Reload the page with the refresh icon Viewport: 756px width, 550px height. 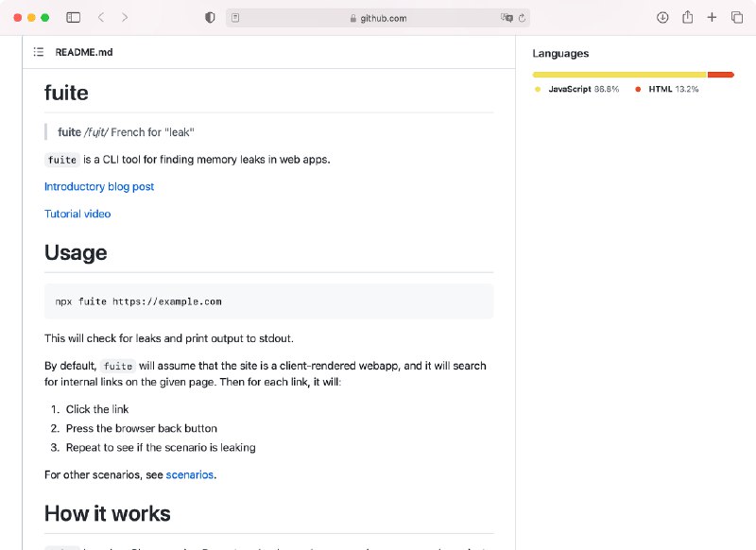coord(522,18)
